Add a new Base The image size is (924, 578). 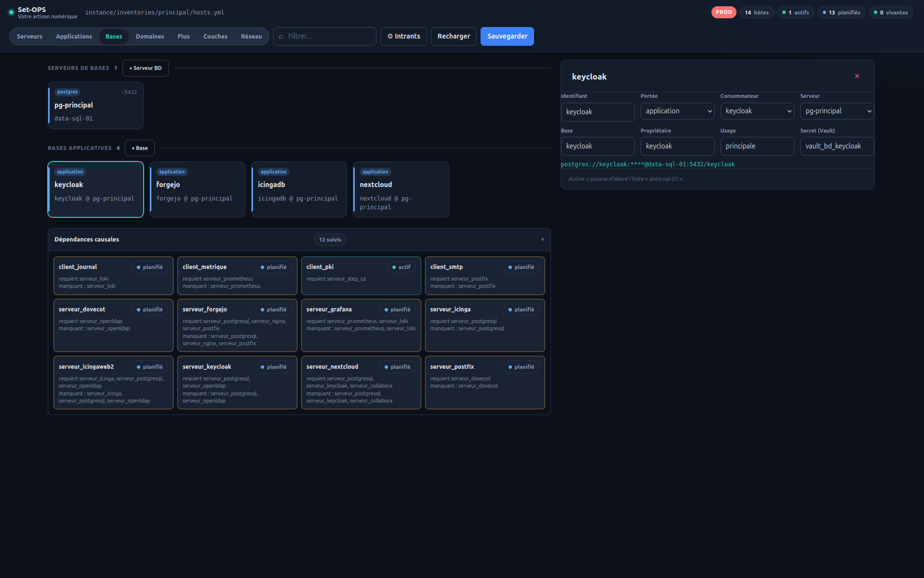[x=140, y=148]
